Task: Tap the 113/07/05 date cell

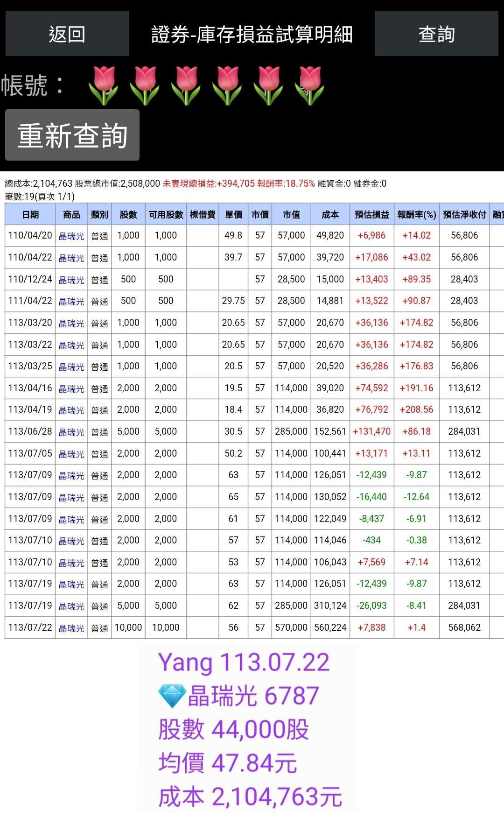Action: click(x=30, y=453)
